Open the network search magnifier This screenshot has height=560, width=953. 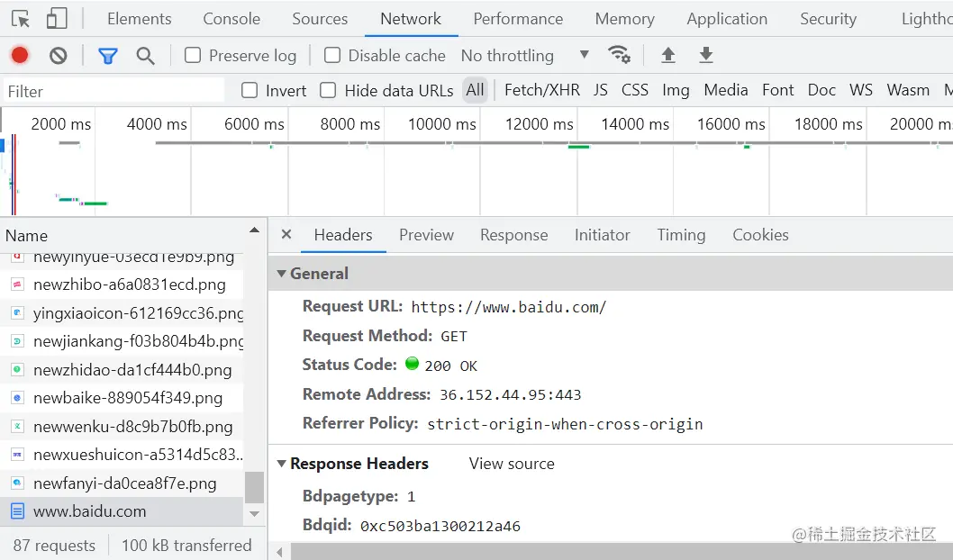[x=145, y=56]
